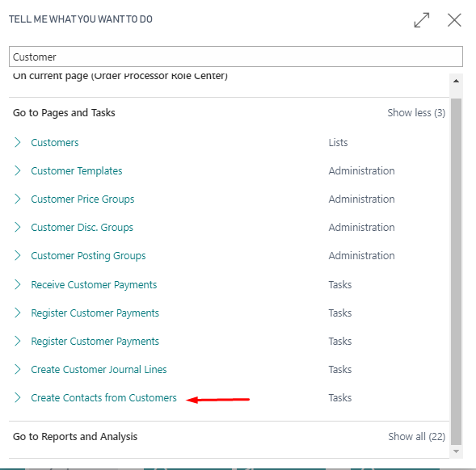Click Show all (22) reports link
Screen dimensions: 476x470
click(x=416, y=436)
